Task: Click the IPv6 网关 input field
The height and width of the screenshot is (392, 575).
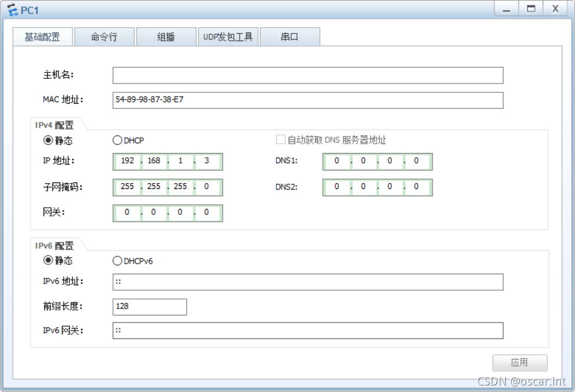Action: 308,330
